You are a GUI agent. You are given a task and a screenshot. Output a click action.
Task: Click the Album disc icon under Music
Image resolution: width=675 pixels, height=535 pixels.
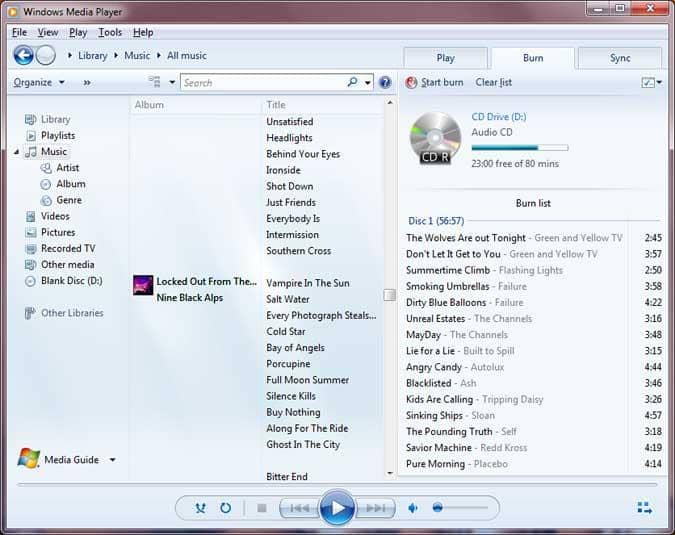coord(46,184)
